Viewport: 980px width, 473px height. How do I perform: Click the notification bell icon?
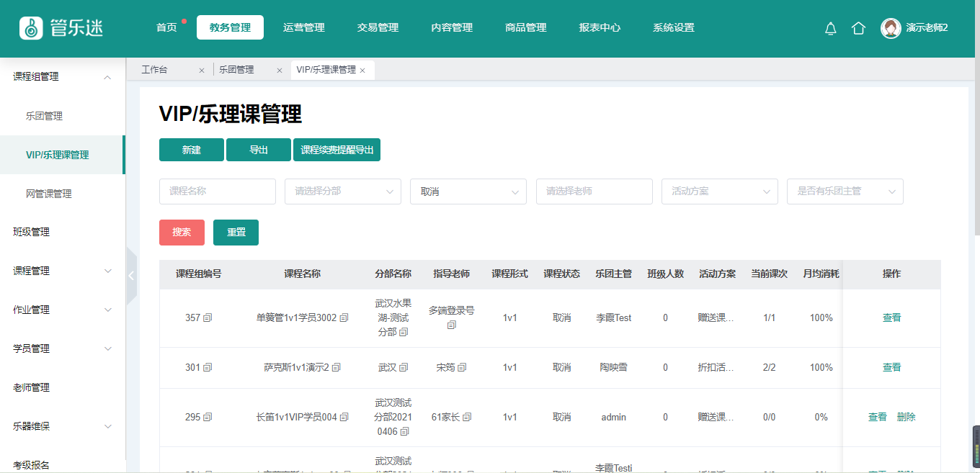(830, 28)
